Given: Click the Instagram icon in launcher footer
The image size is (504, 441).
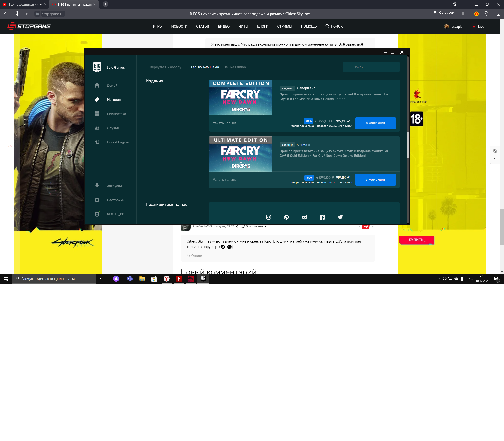Looking at the screenshot, I should pos(269,217).
